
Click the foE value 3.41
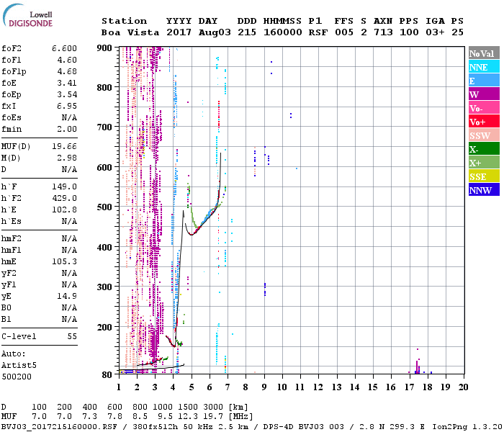pyautogui.click(x=67, y=83)
